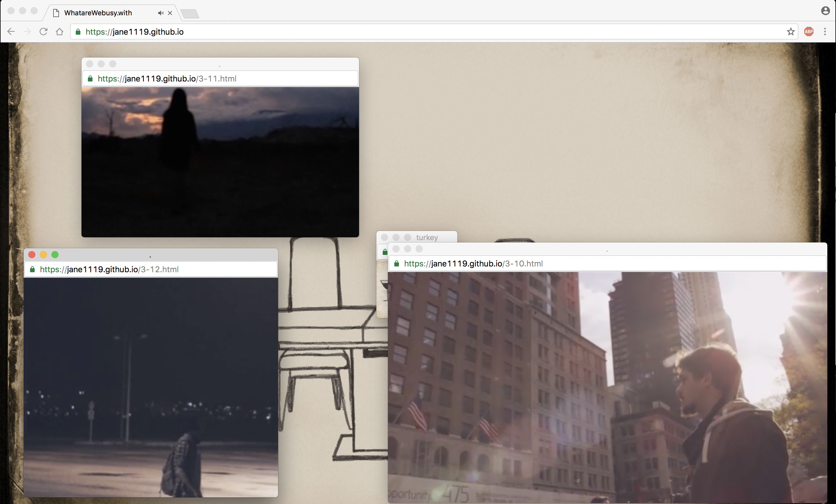
Task: Click the main address bar URL
Action: coord(134,31)
